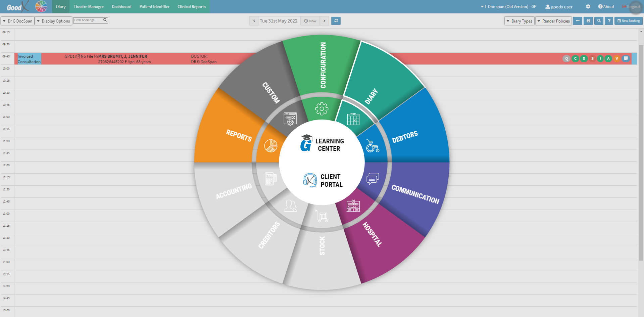The height and width of the screenshot is (317, 644).
Task: Open help with the question mark icon
Action: (609, 21)
